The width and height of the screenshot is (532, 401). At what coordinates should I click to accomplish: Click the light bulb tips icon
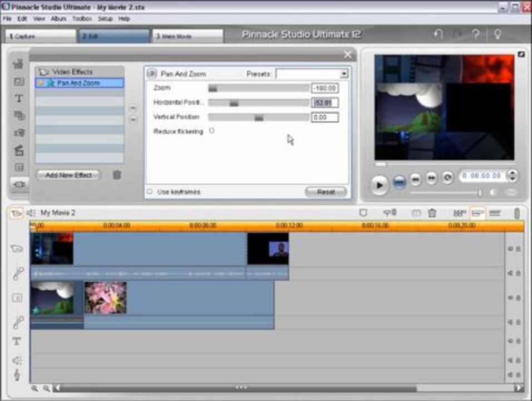pos(497,35)
